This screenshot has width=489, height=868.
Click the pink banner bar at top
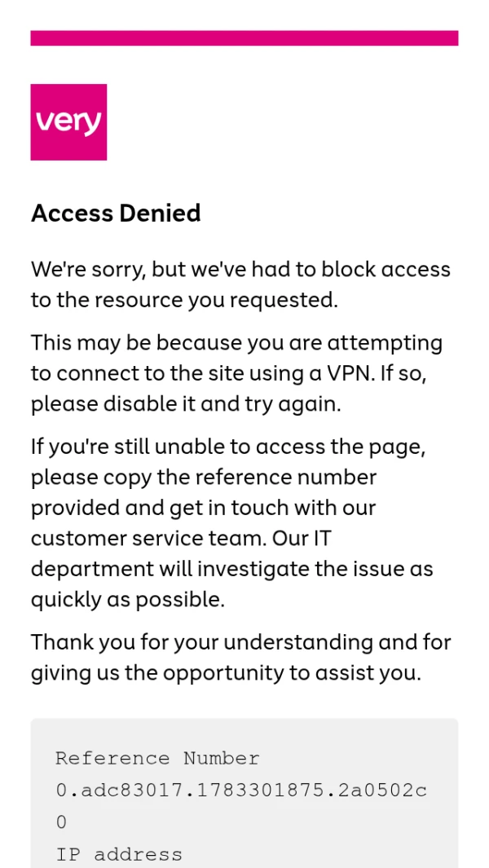click(x=244, y=38)
